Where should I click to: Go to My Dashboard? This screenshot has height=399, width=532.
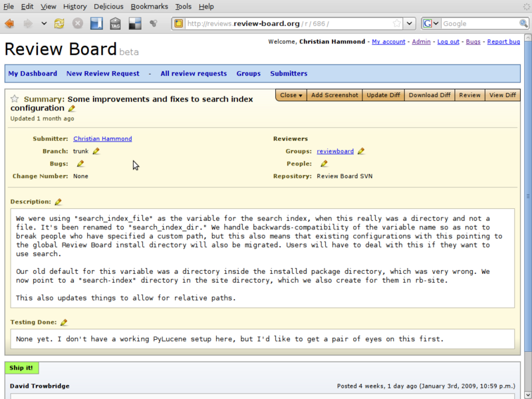[x=33, y=73]
